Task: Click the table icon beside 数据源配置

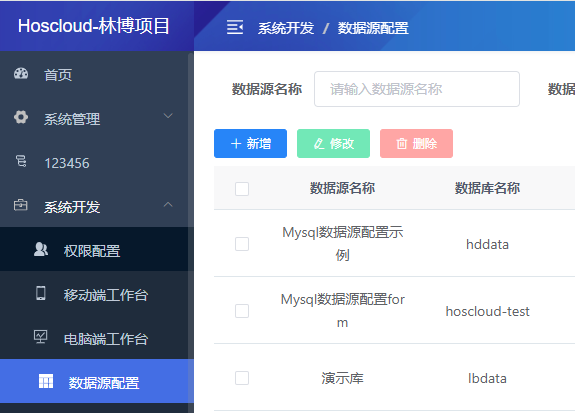Action: 46,381
